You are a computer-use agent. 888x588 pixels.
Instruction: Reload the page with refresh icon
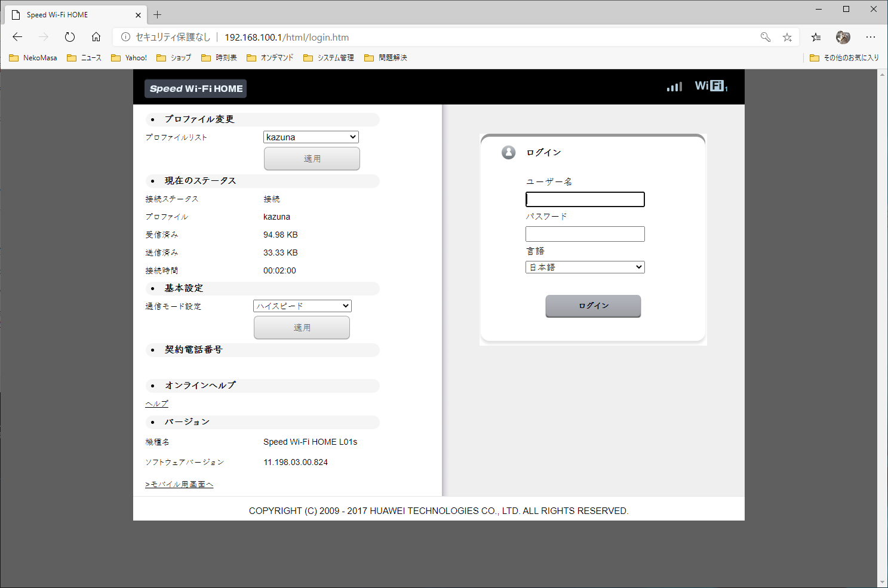click(70, 37)
